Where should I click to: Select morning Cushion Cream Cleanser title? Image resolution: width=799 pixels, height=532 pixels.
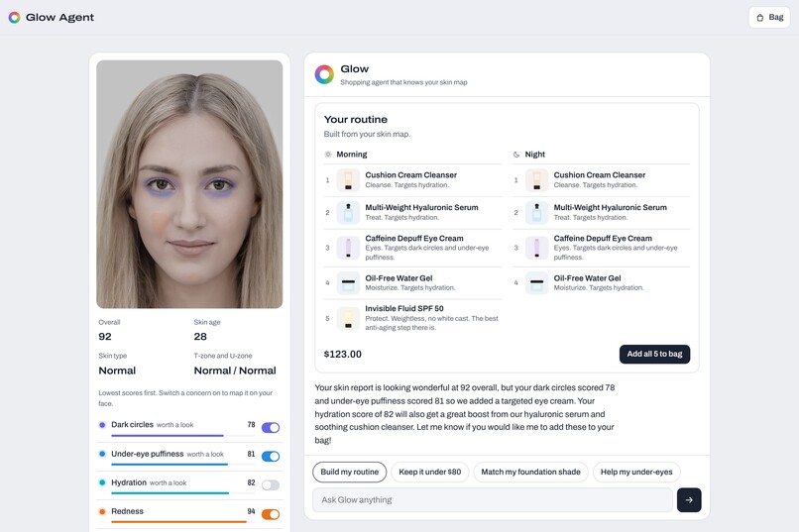coord(410,175)
